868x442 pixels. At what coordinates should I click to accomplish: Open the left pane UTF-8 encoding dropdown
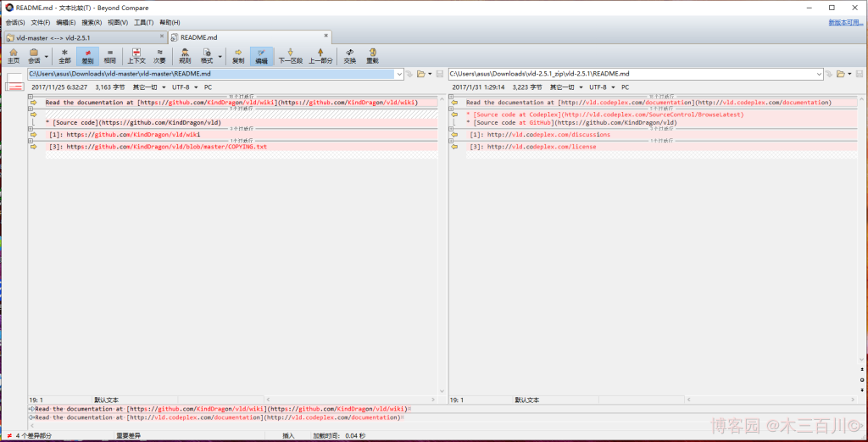(x=183, y=87)
